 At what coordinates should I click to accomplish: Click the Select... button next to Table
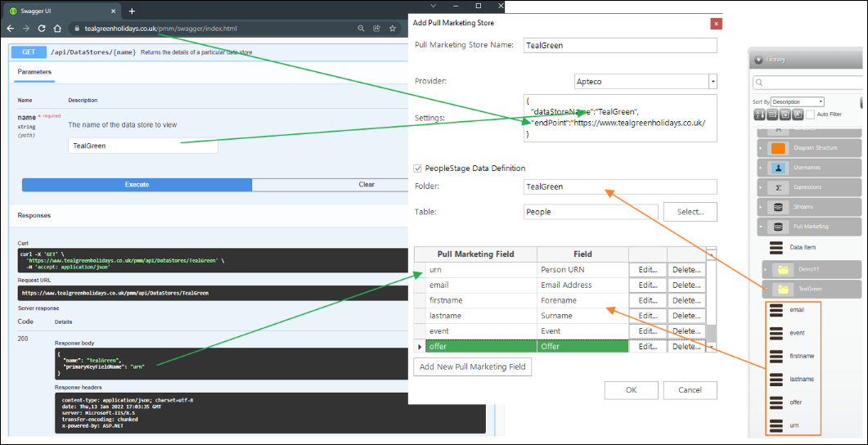click(x=690, y=211)
